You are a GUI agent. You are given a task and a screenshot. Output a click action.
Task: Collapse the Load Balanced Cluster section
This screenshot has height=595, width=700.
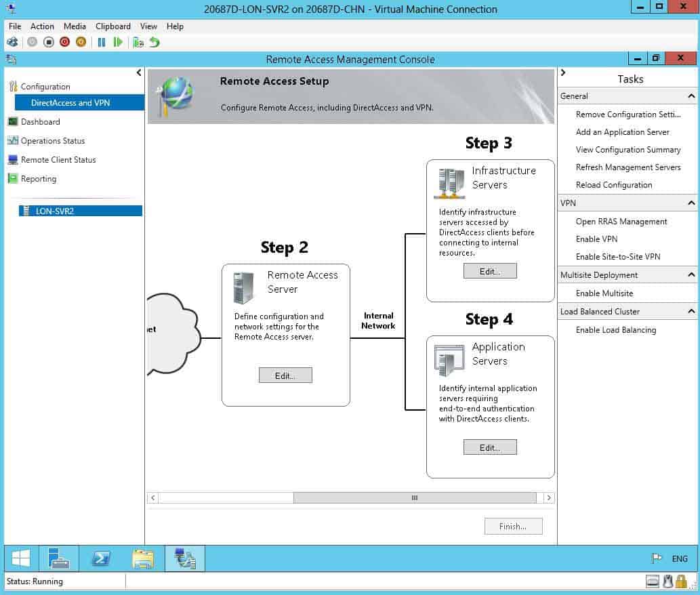[691, 311]
